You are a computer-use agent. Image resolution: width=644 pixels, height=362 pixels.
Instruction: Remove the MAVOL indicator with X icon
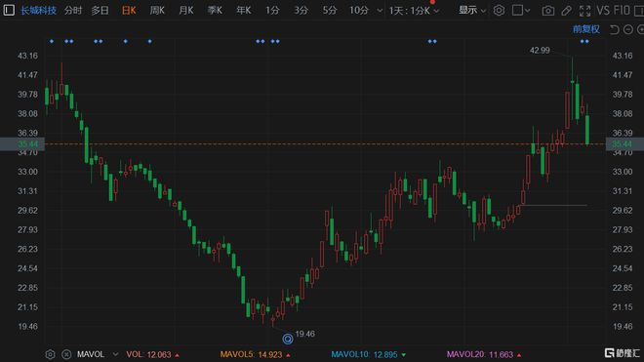pyautogui.click(x=66, y=354)
